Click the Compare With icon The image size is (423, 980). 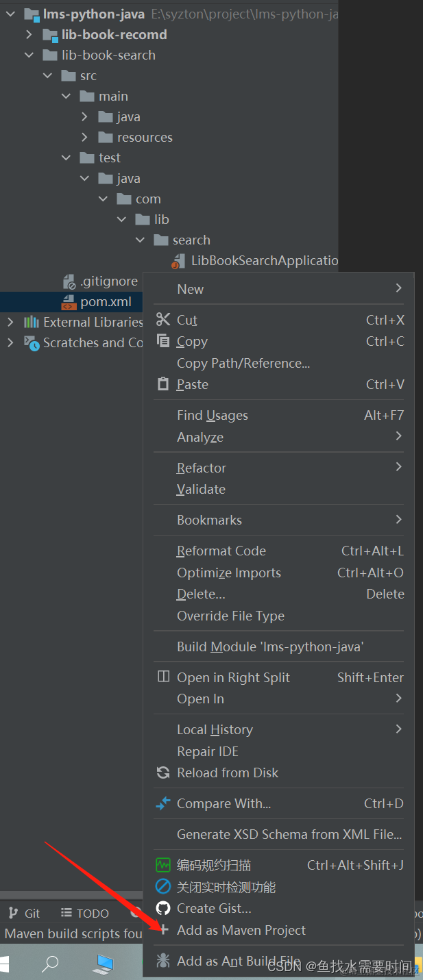(163, 803)
